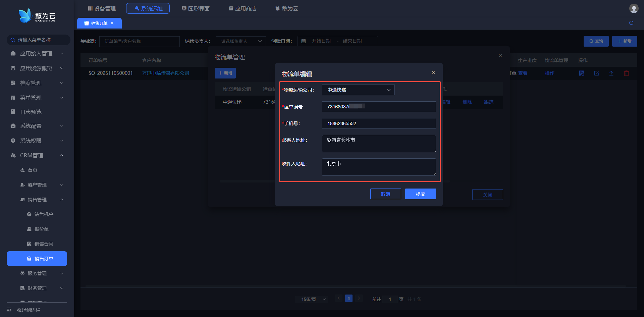
Task: Click the user avatar icon
Action: pos(634,8)
